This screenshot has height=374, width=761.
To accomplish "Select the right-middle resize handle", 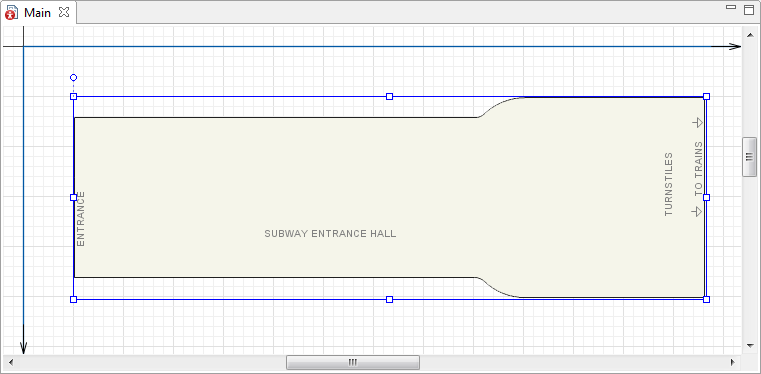I will [707, 197].
